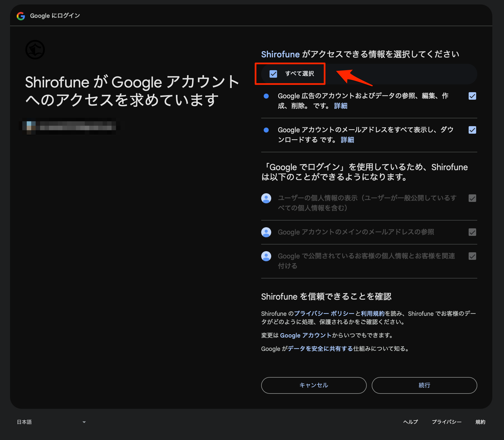504x440 pixels.
Task: Click the すべて選択 label text
Action: [x=300, y=74]
